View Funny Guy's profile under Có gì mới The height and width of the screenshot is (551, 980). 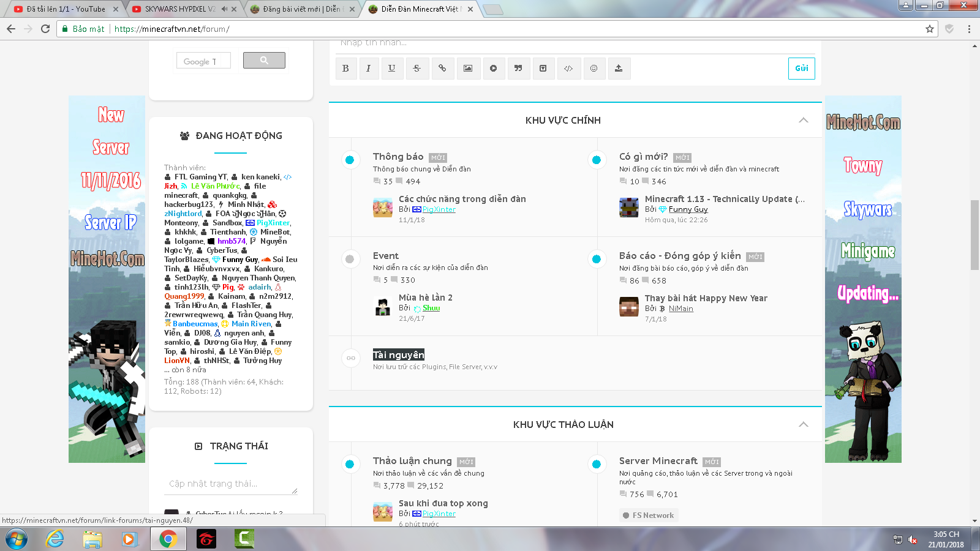click(x=688, y=209)
